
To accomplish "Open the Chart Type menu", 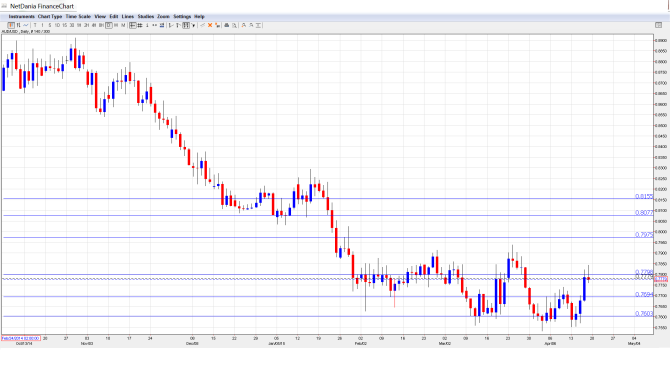I will pos(50,16).
